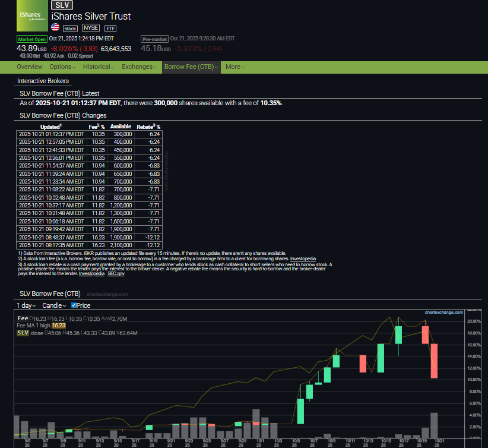Image resolution: width=488 pixels, height=448 pixels.
Task: Open the Candle chart type dropdown
Action: click(x=54, y=305)
